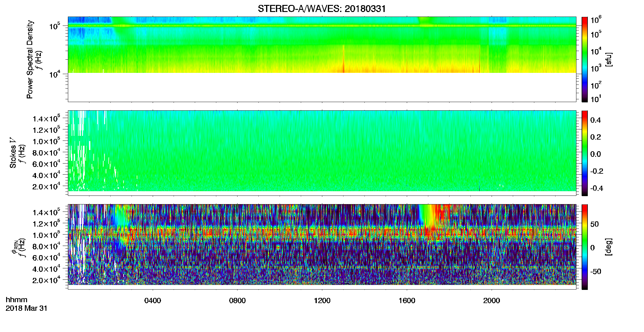Click the power spectral density colorbar
Screen dimensions: 644x332
point(585,59)
